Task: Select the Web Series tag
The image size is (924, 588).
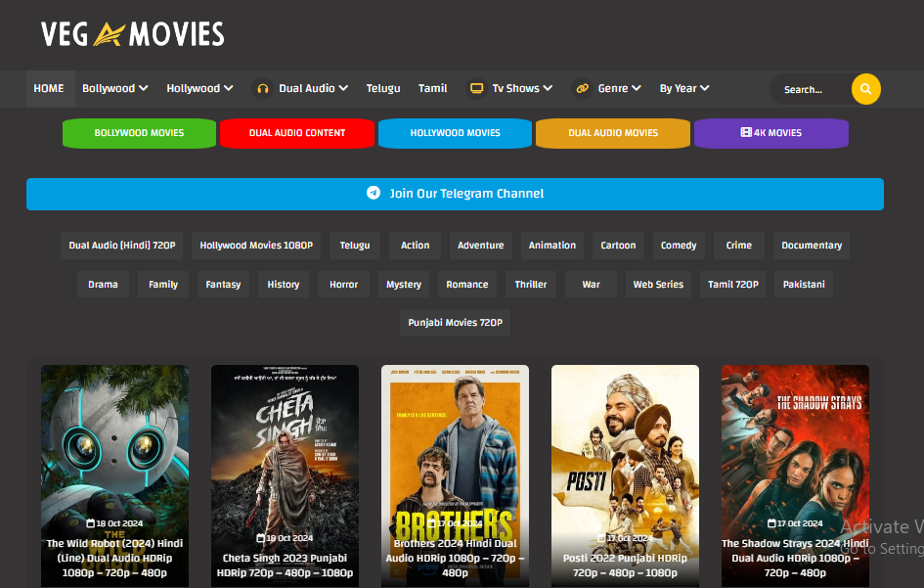Action: pyautogui.click(x=658, y=285)
